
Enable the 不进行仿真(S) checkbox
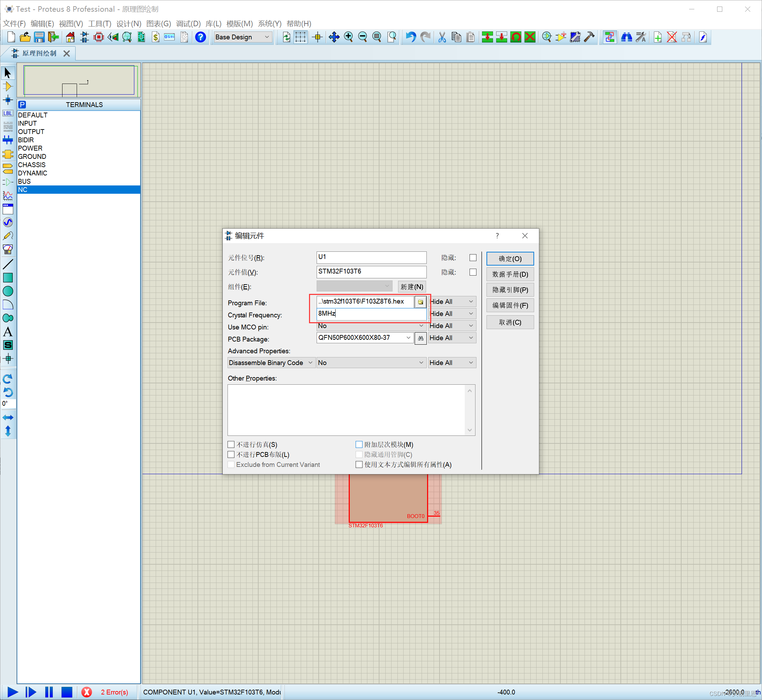click(x=231, y=444)
